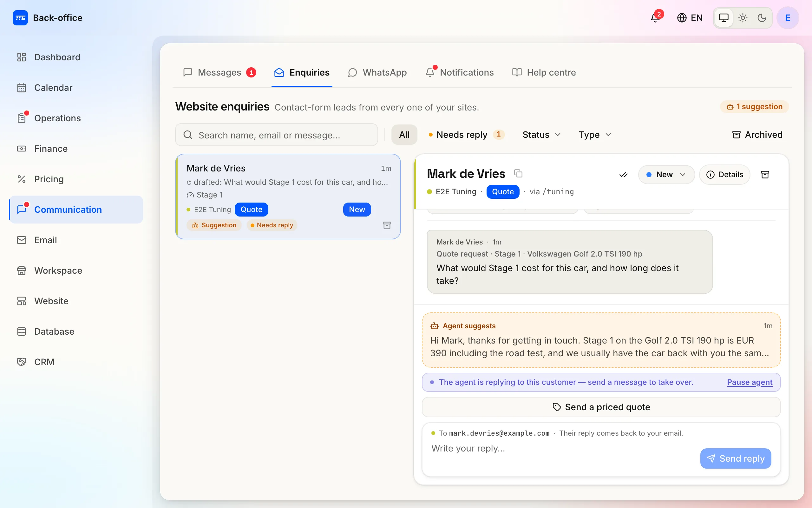Enable dark theme moon icon

tap(762, 18)
